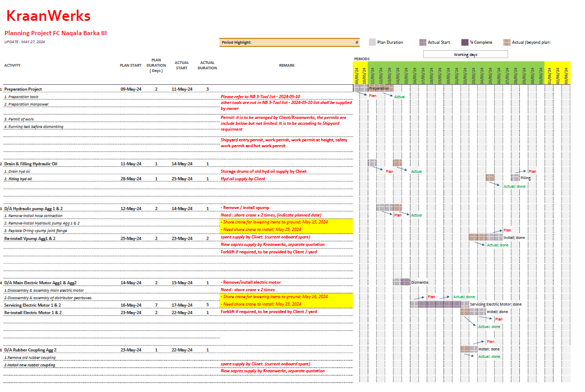Select the ACTUAL DURATION column header
The image size is (585, 392).
[208, 65]
